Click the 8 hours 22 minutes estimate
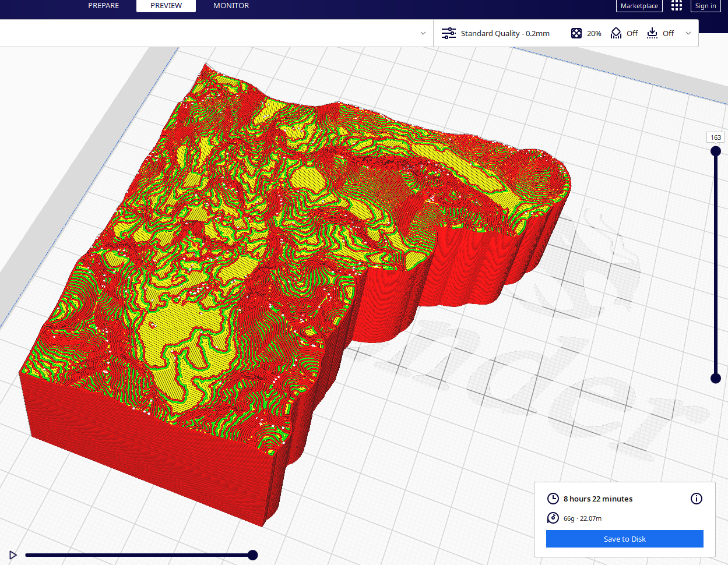 click(x=598, y=499)
